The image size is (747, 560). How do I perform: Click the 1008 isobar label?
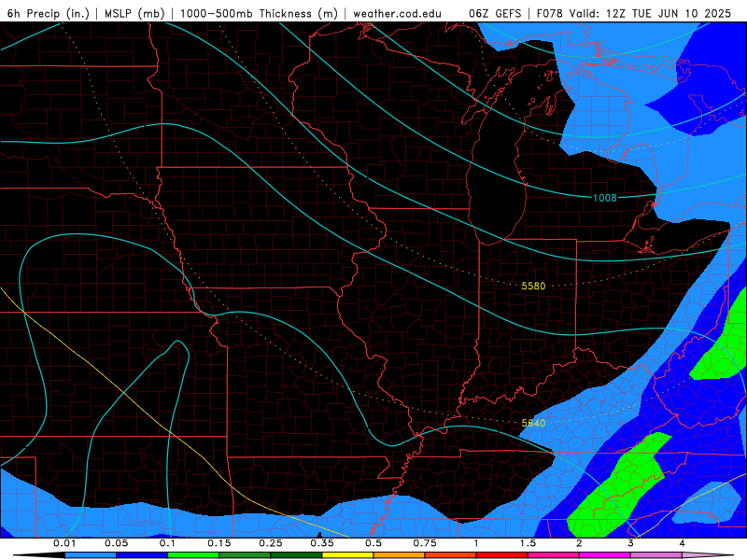(604, 198)
